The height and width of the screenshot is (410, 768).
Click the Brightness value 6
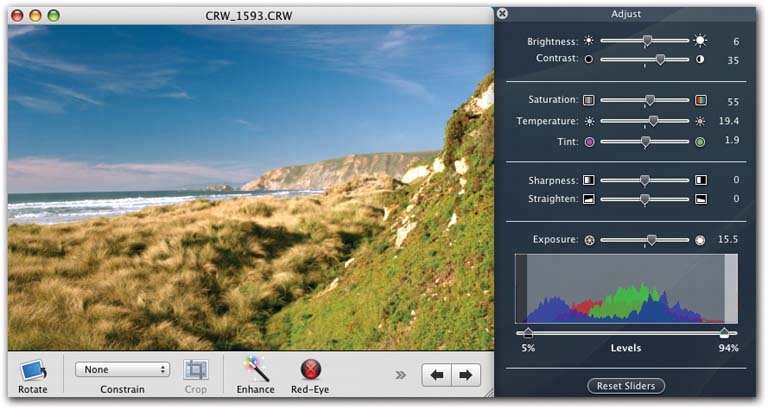click(x=736, y=42)
